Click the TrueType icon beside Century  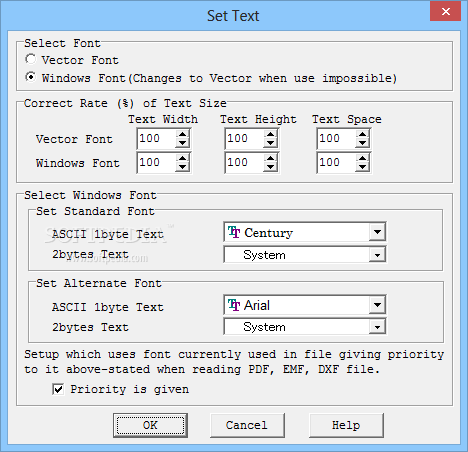(234, 232)
